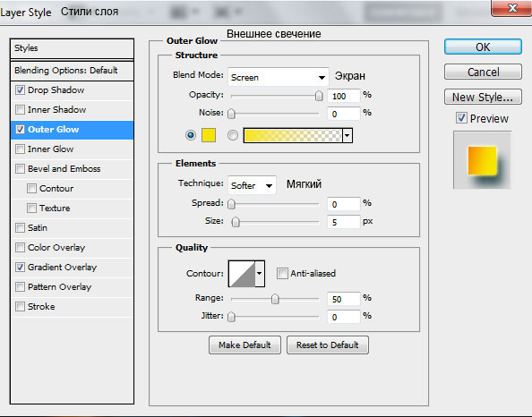Uncheck the Outer Glow checkbox
The image size is (532, 417).
[x=20, y=130]
